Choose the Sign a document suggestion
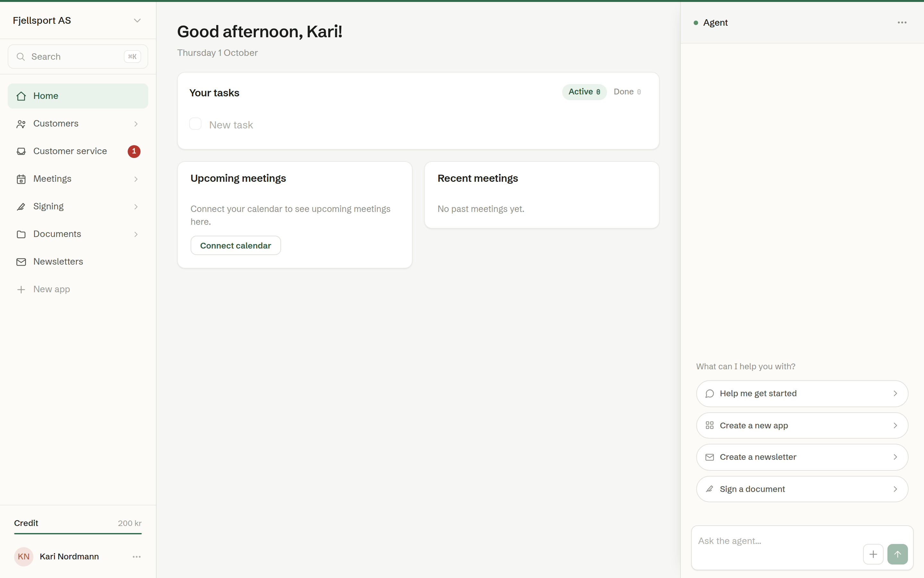The height and width of the screenshot is (578, 924). (802, 489)
